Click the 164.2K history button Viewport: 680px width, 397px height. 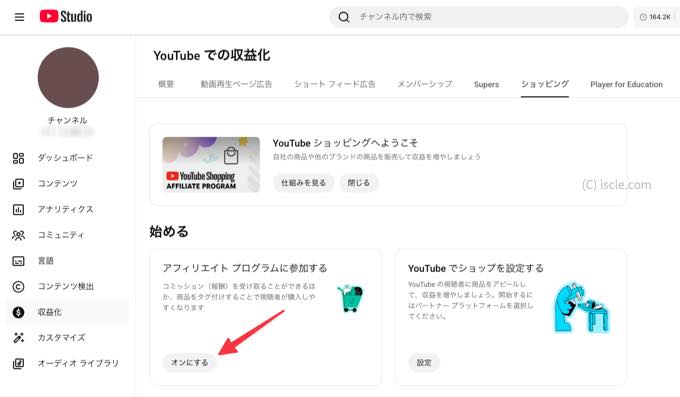(x=655, y=17)
